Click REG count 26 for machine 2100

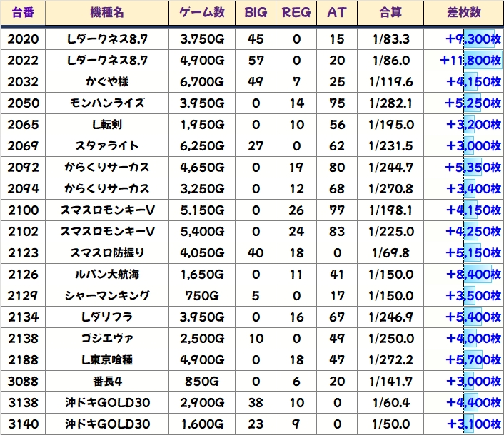[296, 210]
